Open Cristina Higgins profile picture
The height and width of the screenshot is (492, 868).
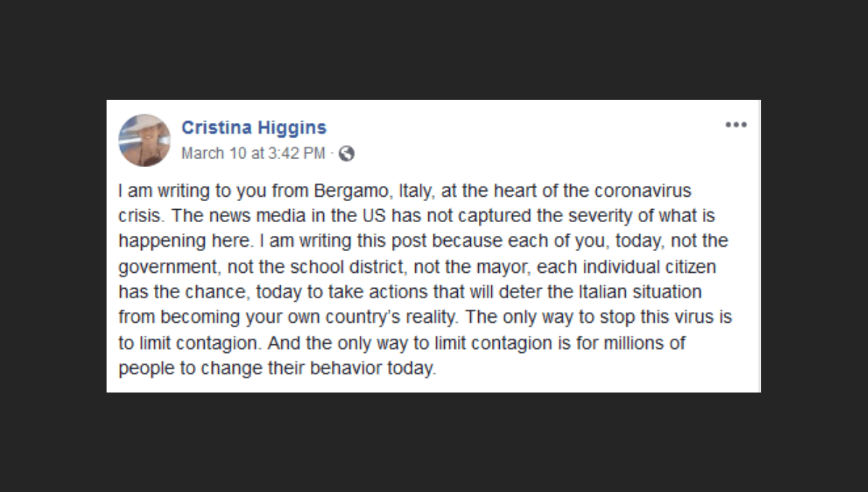145,140
